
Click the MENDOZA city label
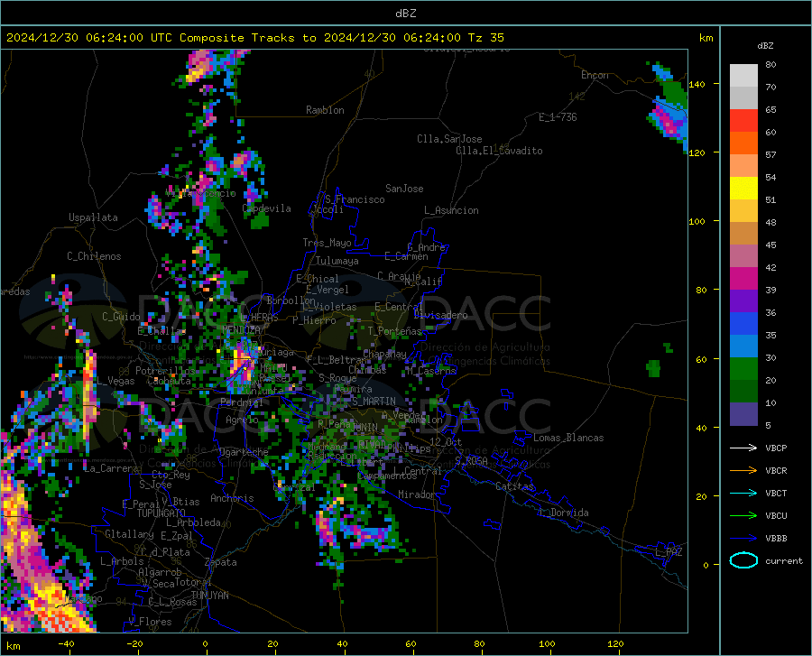[x=241, y=329]
